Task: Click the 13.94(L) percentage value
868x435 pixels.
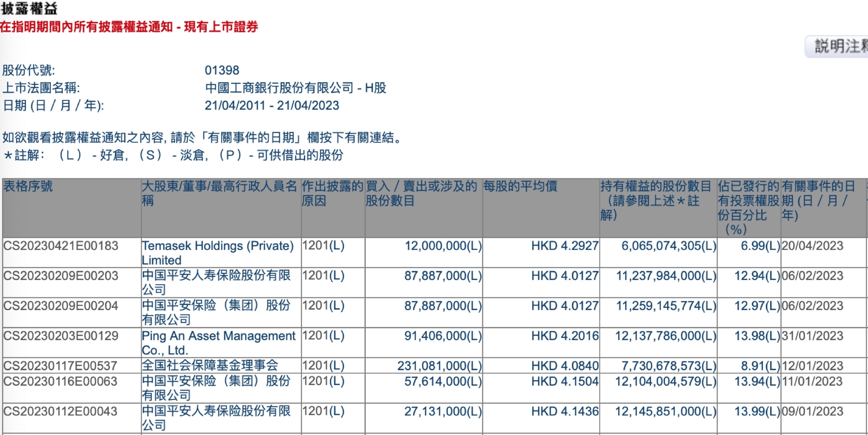Action: 757,381
